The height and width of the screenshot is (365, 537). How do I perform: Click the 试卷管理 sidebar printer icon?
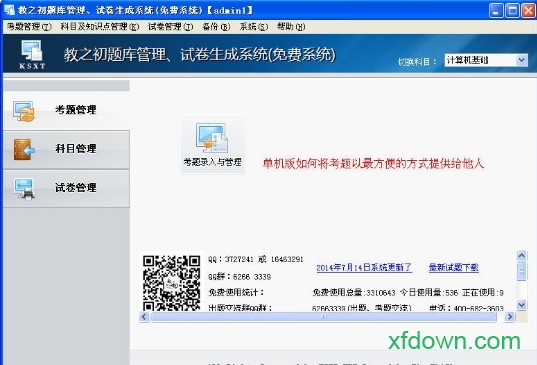(24, 189)
